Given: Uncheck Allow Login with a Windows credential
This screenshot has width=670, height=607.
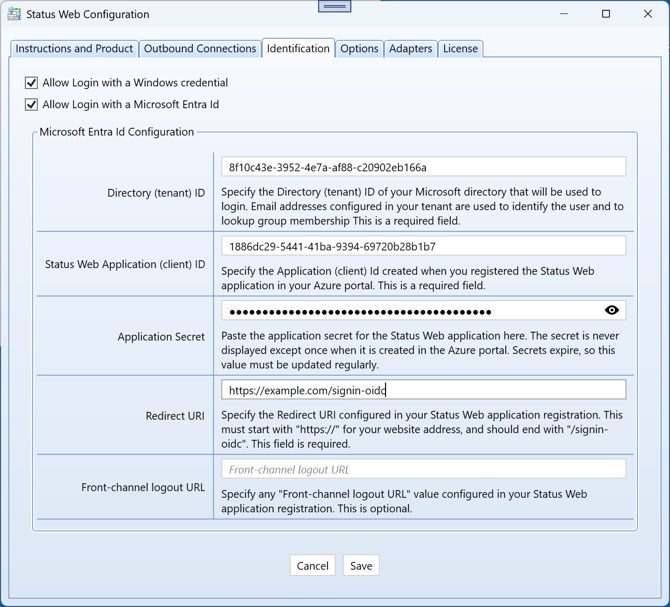Looking at the screenshot, I should (31, 82).
